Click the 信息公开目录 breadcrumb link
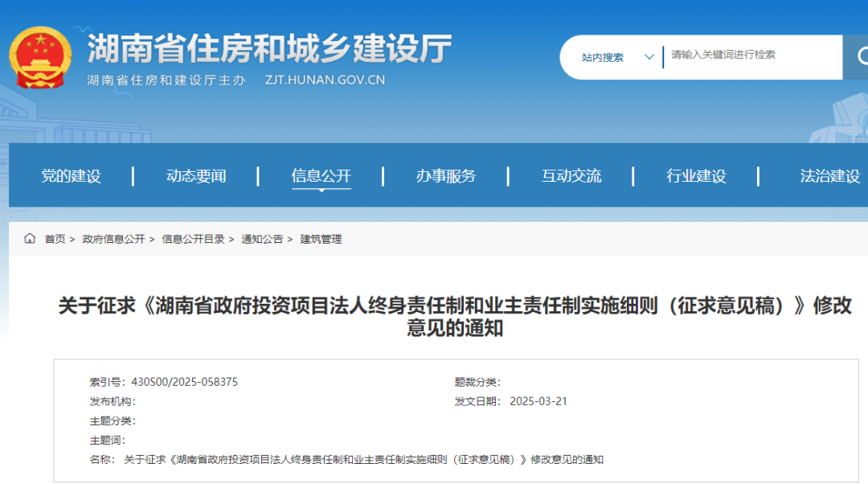Screen dimensions: 868x484 tap(193, 239)
